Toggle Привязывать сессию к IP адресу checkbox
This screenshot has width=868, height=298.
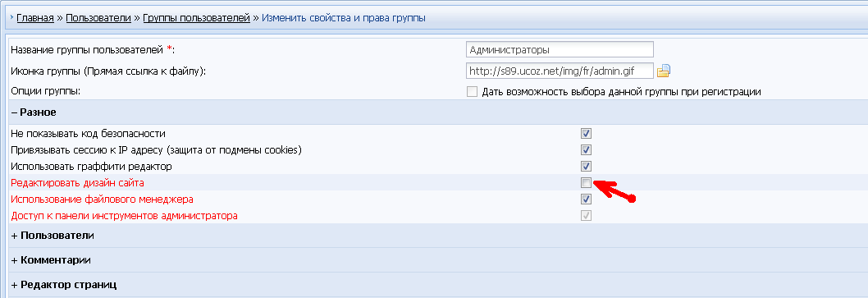point(587,150)
